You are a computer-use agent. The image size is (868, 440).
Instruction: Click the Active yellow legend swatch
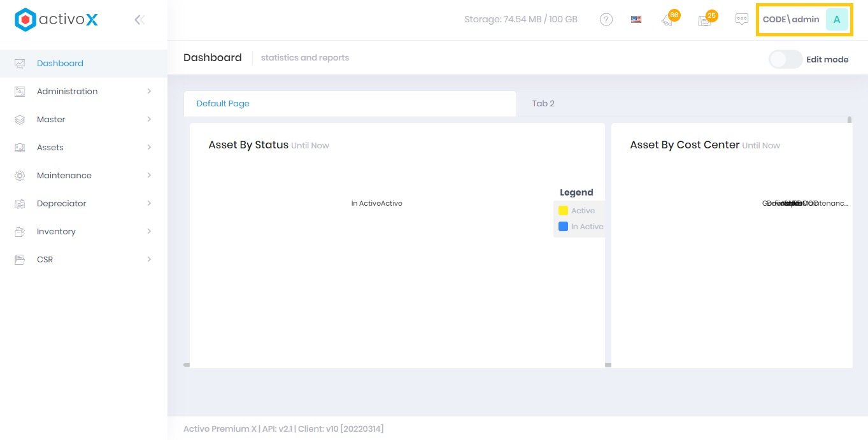pos(563,210)
